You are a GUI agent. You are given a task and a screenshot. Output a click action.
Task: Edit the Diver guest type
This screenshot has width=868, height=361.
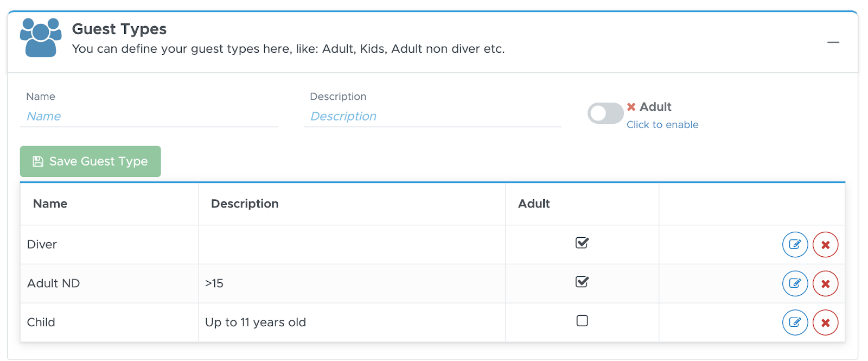pos(795,245)
